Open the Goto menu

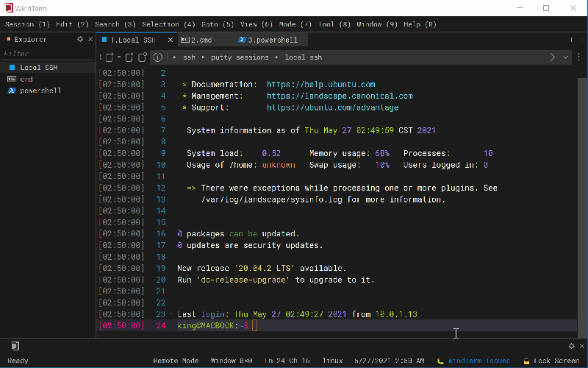[x=218, y=24]
